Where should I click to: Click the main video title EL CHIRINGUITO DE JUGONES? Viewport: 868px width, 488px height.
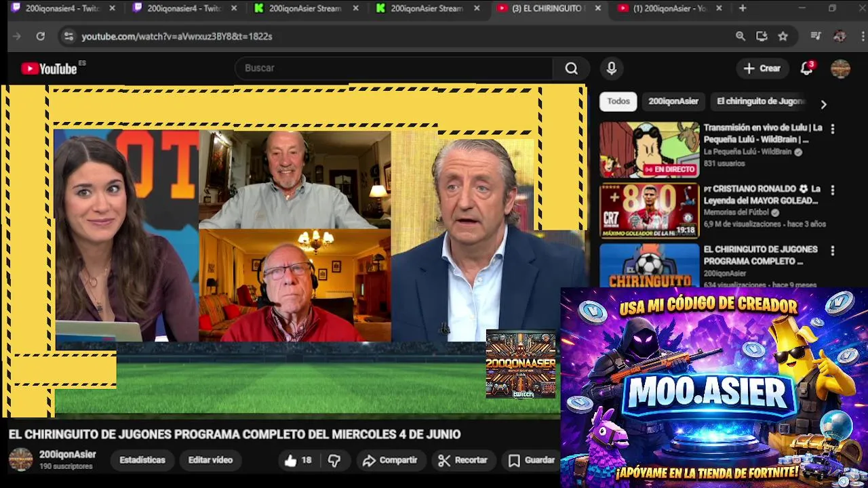tap(235, 434)
